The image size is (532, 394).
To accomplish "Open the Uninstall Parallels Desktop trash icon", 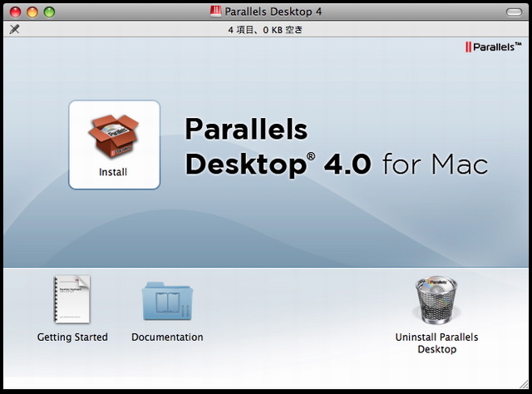I will 436,299.
